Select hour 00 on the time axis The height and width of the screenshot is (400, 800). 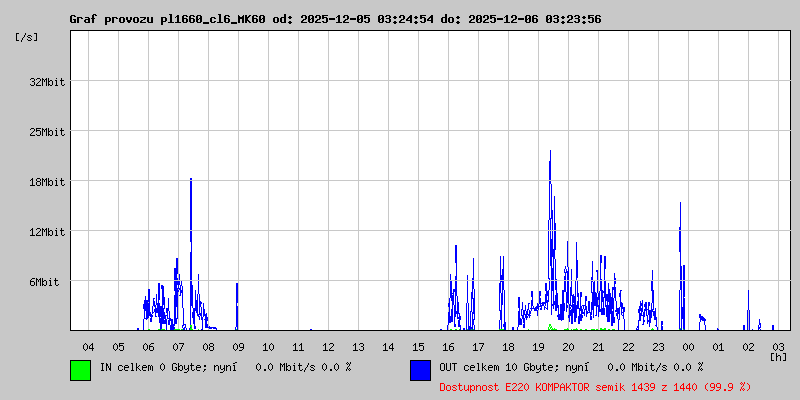pyautogui.click(x=688, y=346)
